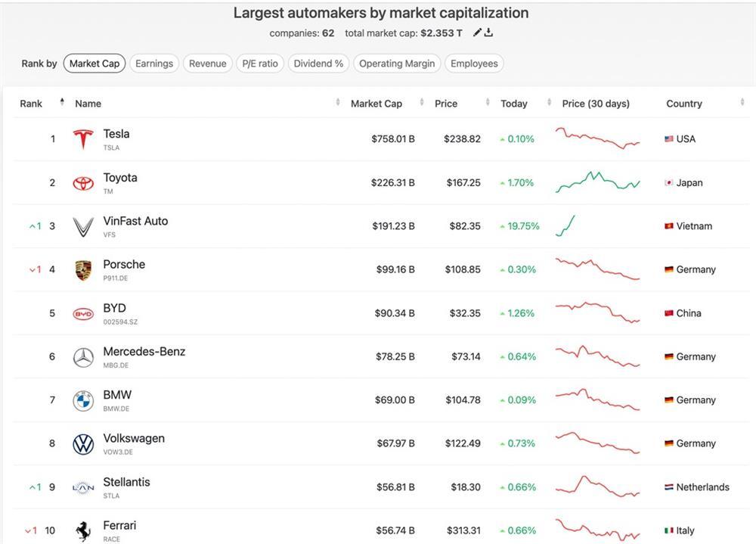Click the BMW roundel logo
Image resolution: width=756 pixels, height=544 pixels.
click(x=83, y=401)
